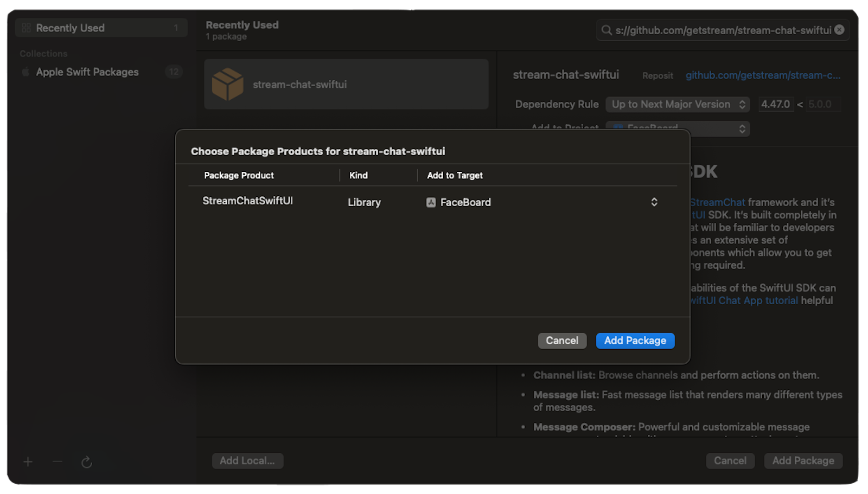Viewport: 868px width, 494px height.
Task: Cancel the Choose Package Products dialog
Action: (x=561, y=341)
